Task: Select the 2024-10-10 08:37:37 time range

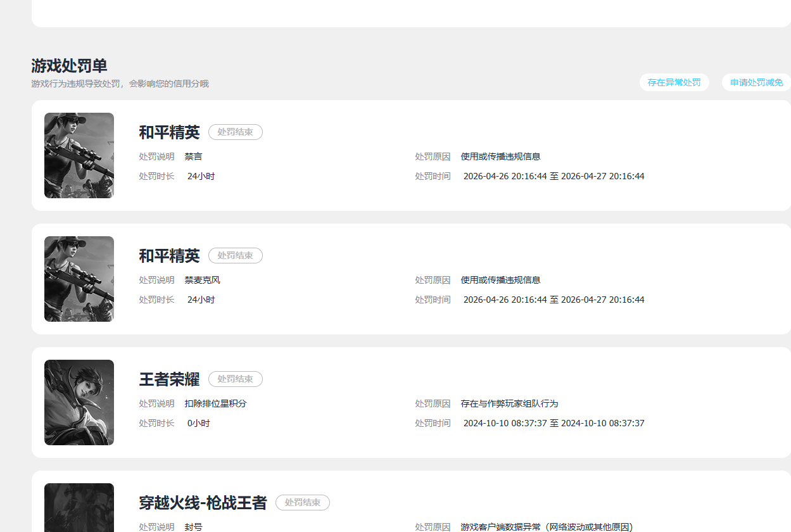Action: (x=554, y=423)
